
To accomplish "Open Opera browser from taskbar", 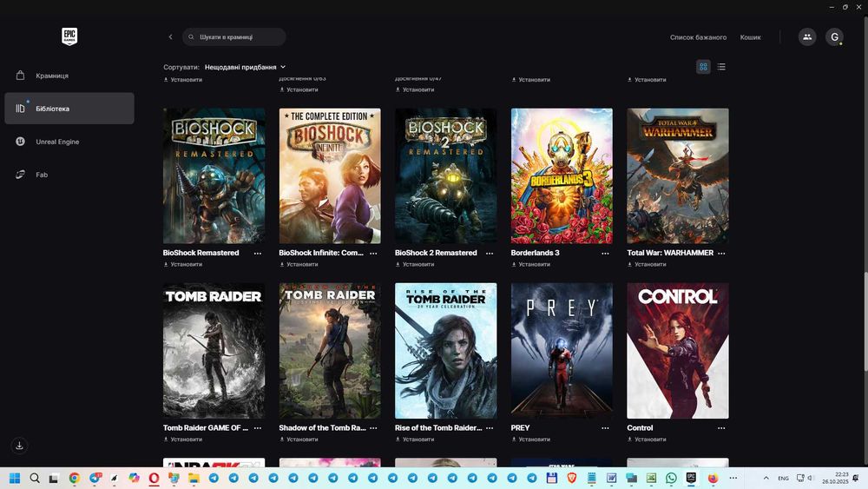I will (x=154, y=478).
